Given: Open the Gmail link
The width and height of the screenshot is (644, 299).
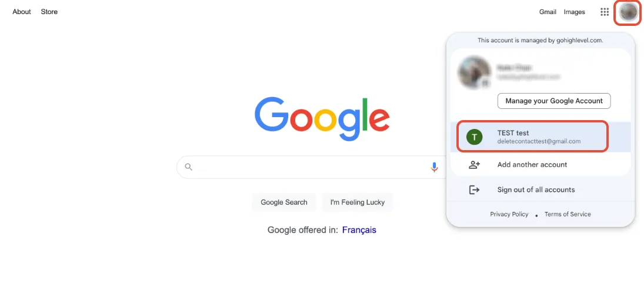Looking at the screenshot, I should click(548, 12).
